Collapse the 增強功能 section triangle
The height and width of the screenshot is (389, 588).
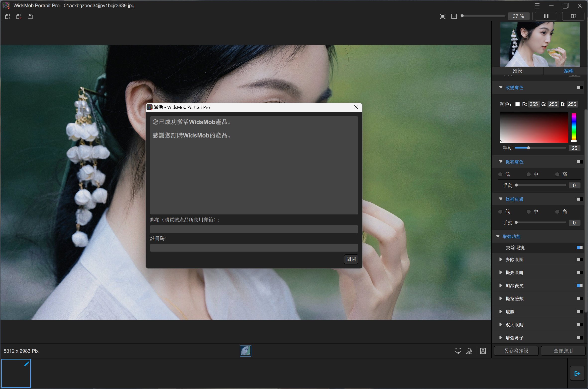click(x=498, y=236)
